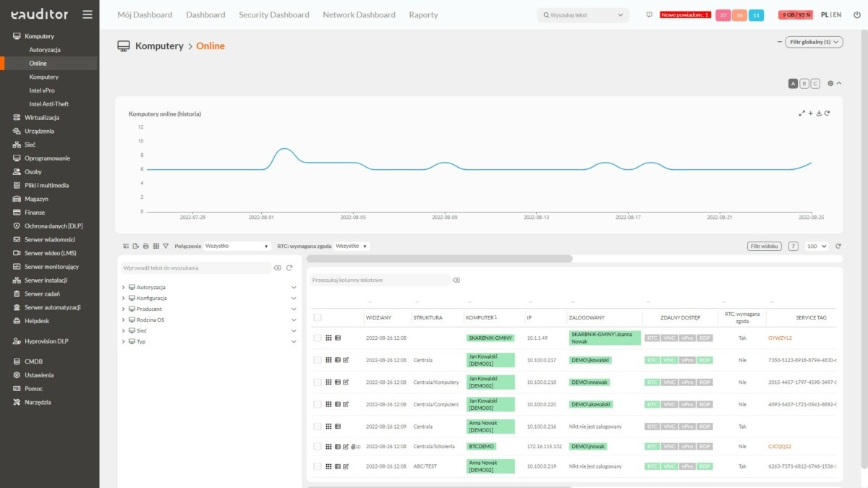Check the select-all checkbox in the table header
The height and width of the screenshot is (488, 868).
point(317,317)
